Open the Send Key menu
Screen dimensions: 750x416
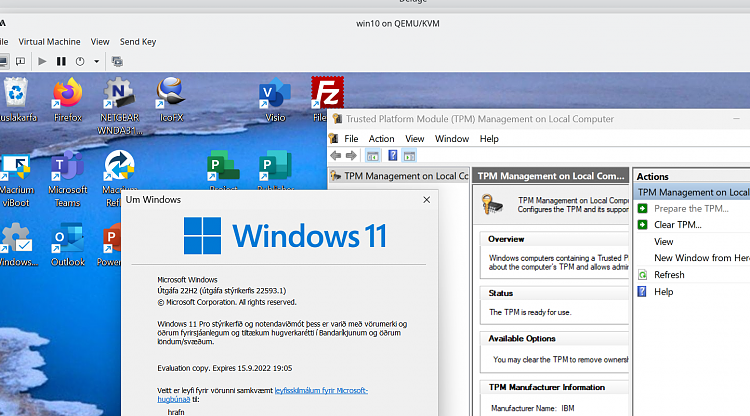point(138,42)
